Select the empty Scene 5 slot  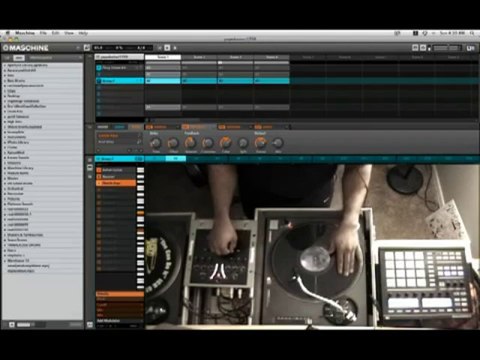click(x=308, y=57)
